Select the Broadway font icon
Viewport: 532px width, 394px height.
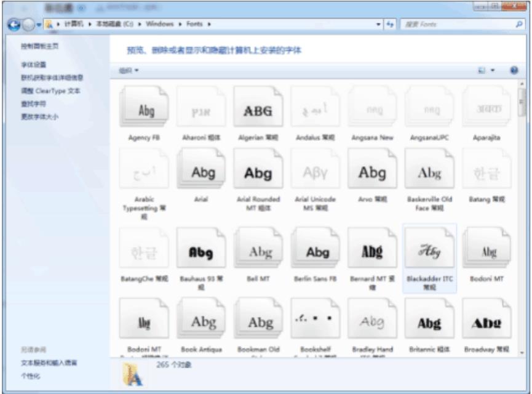tap(487, 319)
